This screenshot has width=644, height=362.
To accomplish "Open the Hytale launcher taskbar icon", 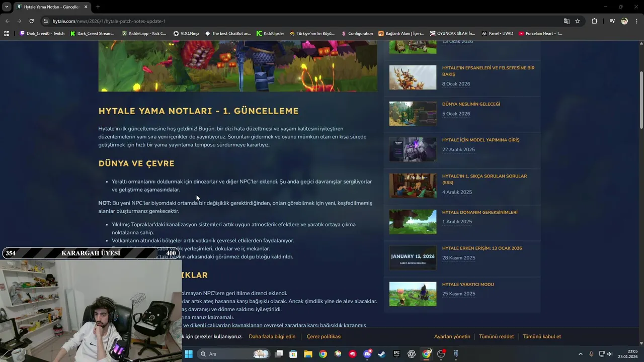I will pos(456,354).
